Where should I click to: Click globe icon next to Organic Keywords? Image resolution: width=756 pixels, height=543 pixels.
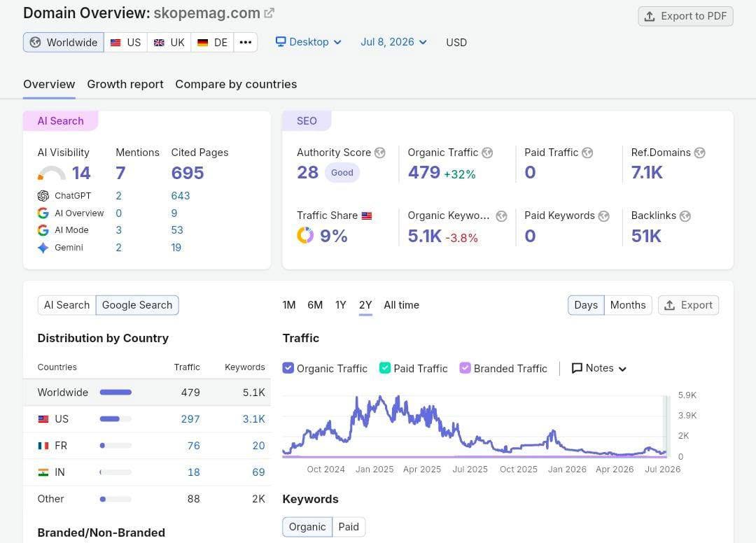(x=501, y=216)
